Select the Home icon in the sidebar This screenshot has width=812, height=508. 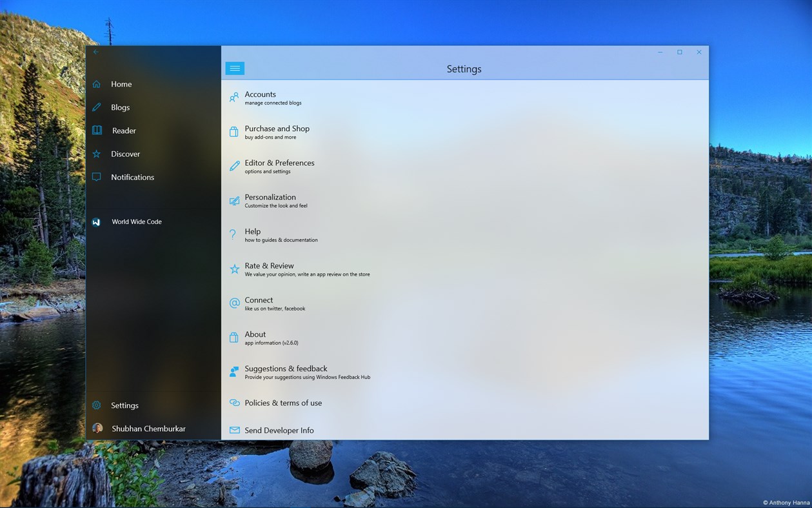96,83
